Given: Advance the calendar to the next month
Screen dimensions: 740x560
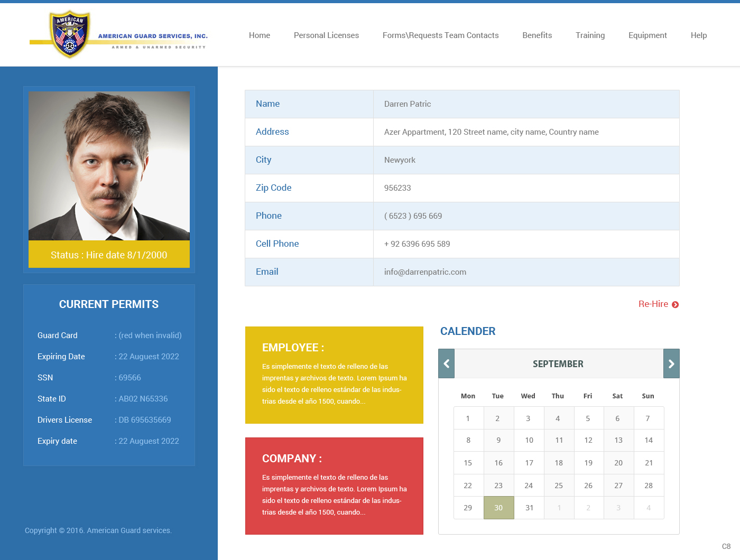Looking at the screenshot, I should click(671, 363).
